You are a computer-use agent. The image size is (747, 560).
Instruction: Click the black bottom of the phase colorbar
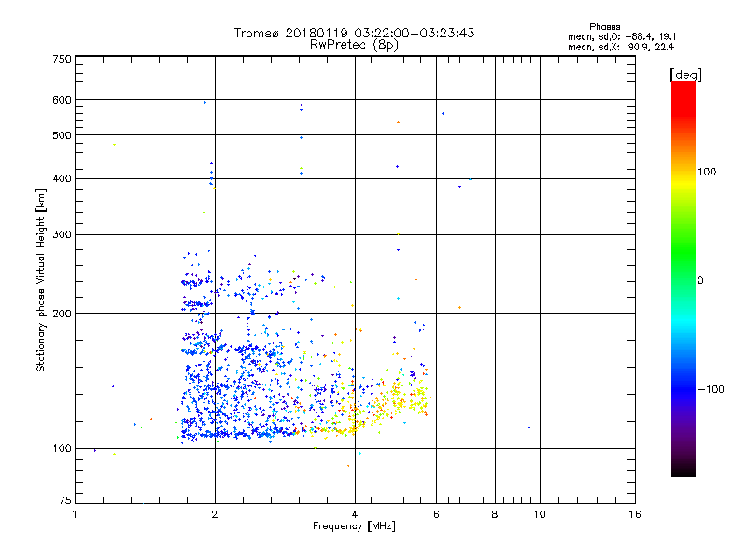(684, 469)
